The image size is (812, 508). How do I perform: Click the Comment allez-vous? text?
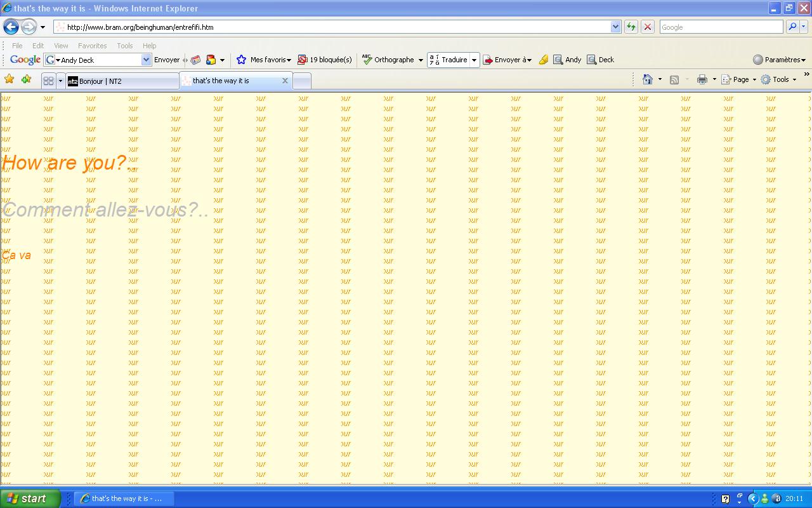[x=105, y=210]
